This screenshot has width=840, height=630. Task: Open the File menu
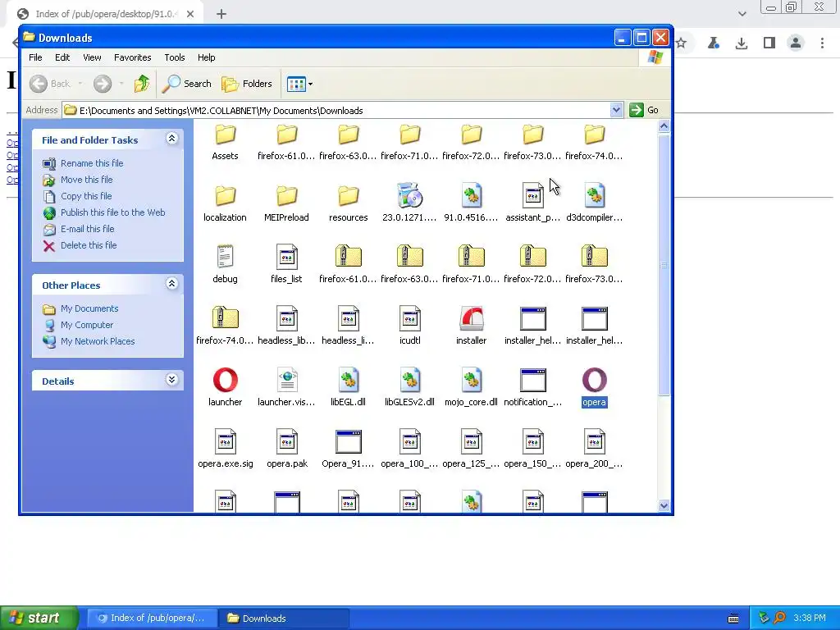[x=35, y=57]
